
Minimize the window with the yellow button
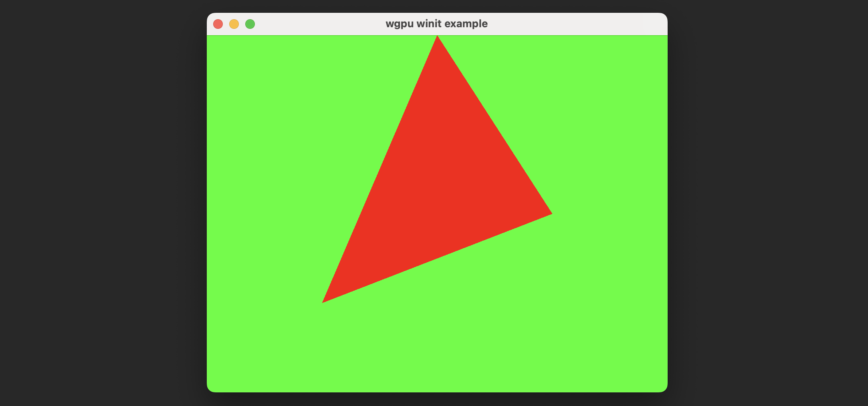pyautogui.click(x=234, y=24)
